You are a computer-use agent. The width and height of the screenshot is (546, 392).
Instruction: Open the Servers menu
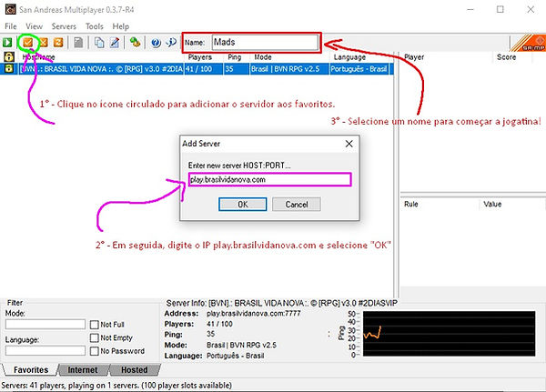pos(64,26)
